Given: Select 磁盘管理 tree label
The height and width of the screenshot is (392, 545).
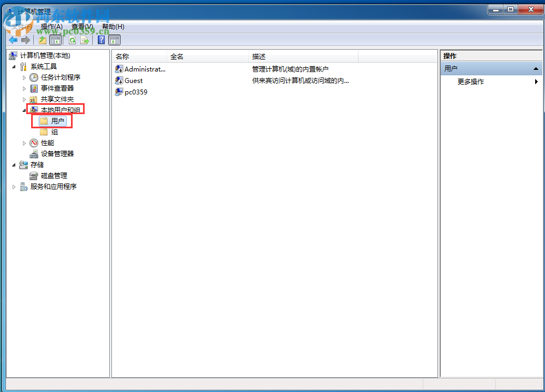Looking at the screenshot, I should [x=54, y=176].
